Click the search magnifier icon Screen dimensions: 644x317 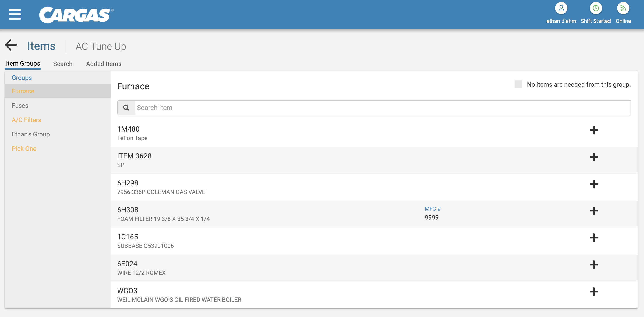(x=126, y=108)
